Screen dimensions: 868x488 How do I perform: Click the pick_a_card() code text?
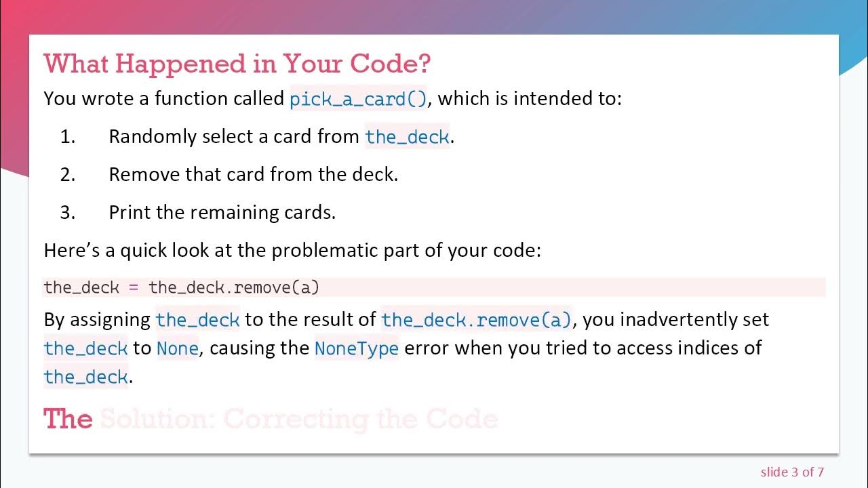click(359, 99)
